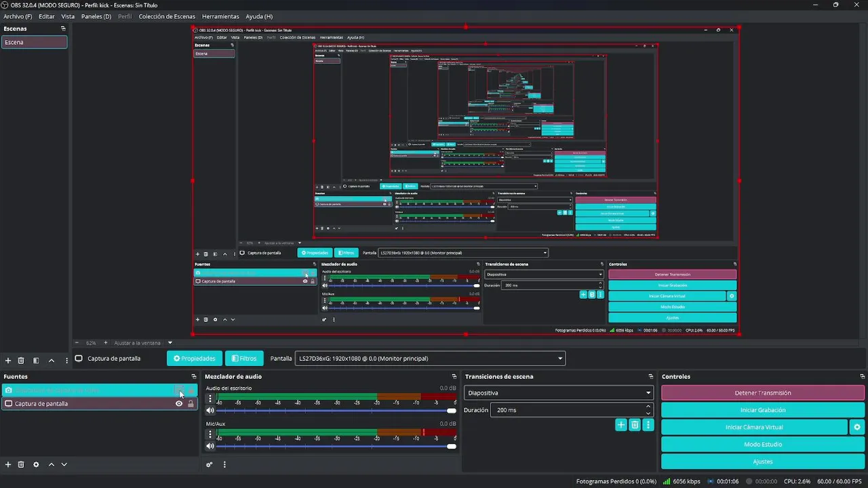Add a new source in Fuentes panel
Image resolution: width=868 pixels, height=488 pixels.
8,464
